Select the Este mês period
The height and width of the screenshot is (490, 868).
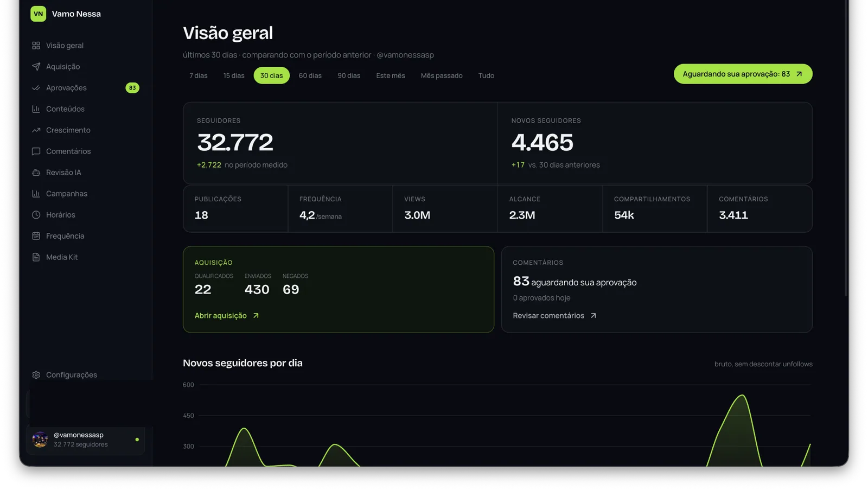pyautogui.click(x=391, y=75)
